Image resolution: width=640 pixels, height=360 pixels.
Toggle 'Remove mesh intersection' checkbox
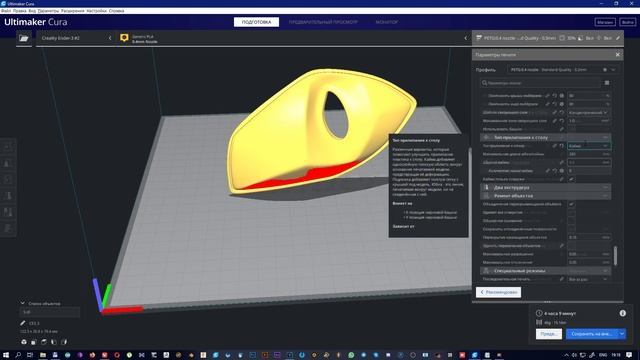571,246
